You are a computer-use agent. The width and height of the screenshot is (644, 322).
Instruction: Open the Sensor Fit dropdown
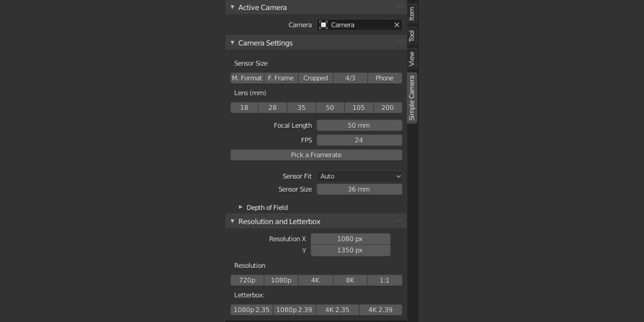(x=359, y=176)
